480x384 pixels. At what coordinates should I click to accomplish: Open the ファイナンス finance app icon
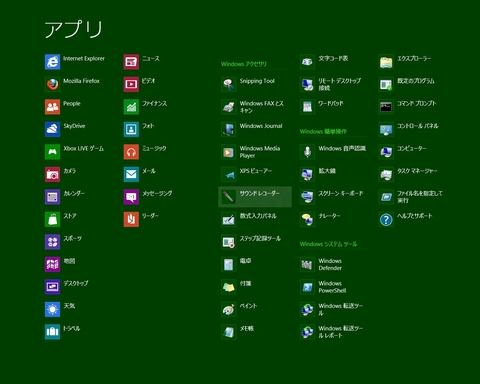(x=131, y=107)
